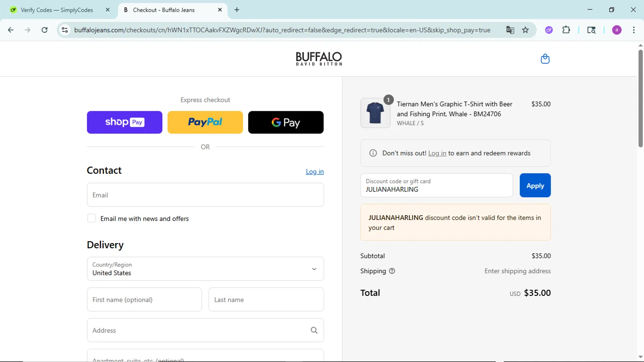Focus the Address field
Image resolution: width=644 pixels, height=362 pixels.
(x=205, y=330)
